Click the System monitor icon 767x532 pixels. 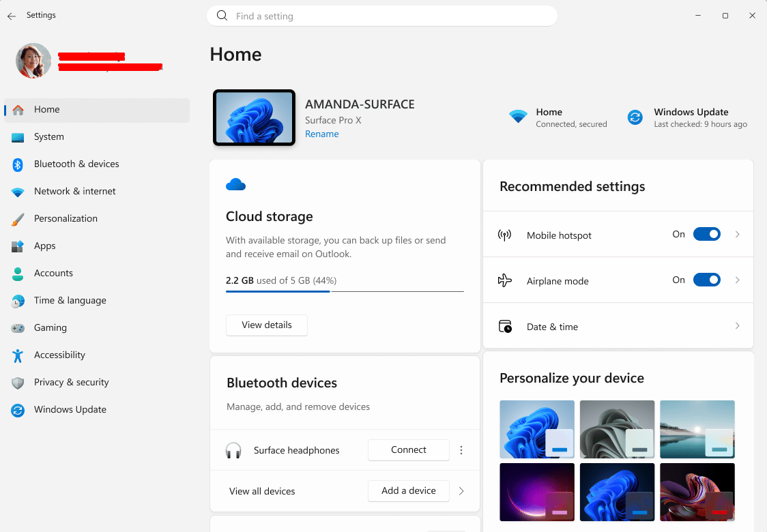18,137
